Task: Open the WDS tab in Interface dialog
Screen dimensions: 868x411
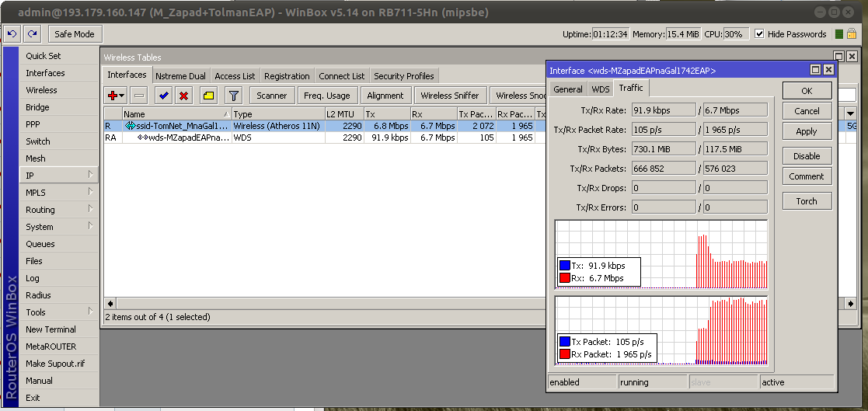Action: [x=601, y=89]
